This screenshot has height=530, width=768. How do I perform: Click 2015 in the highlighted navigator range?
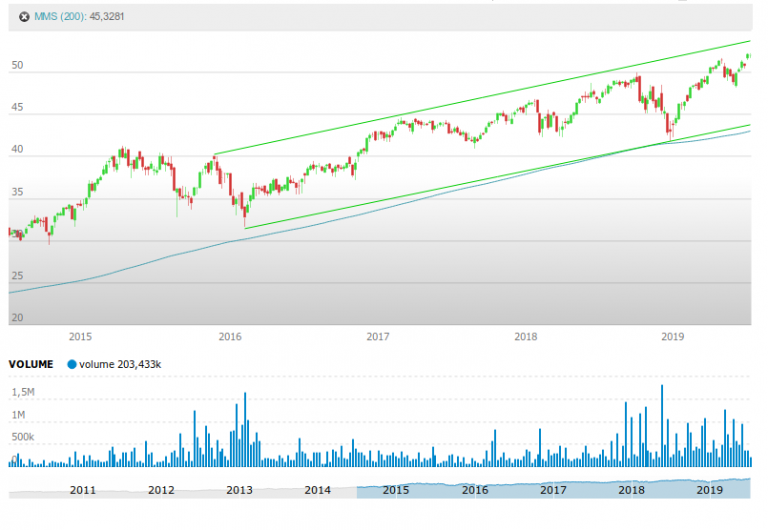tap(396, 490)
